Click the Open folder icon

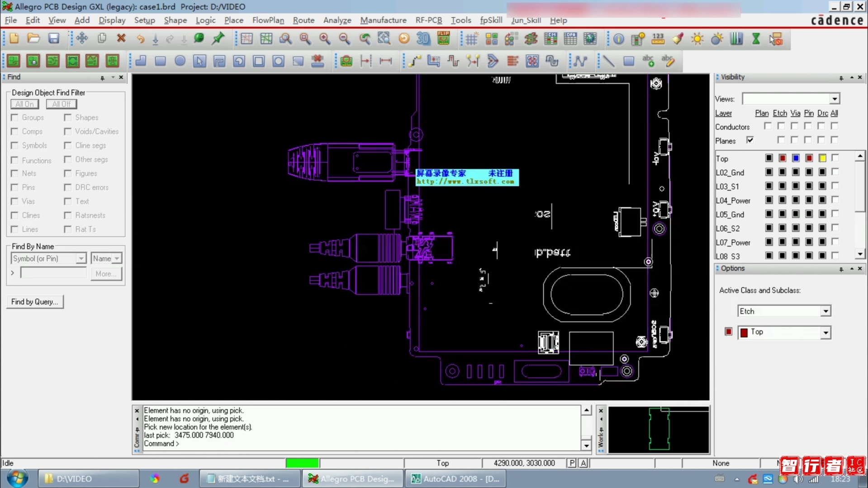pyautogui.click(x=33, y=38)
